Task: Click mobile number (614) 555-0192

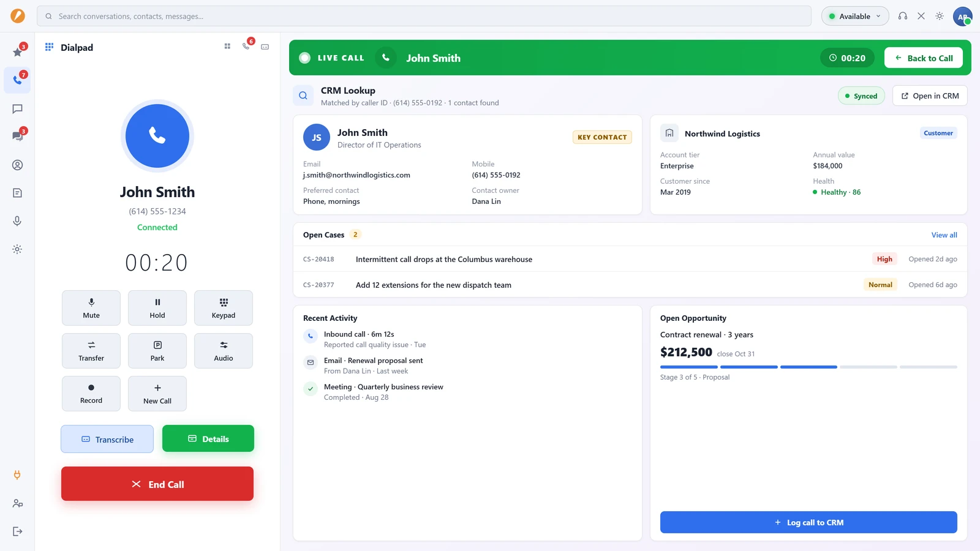Action: [x=496, y=175]
